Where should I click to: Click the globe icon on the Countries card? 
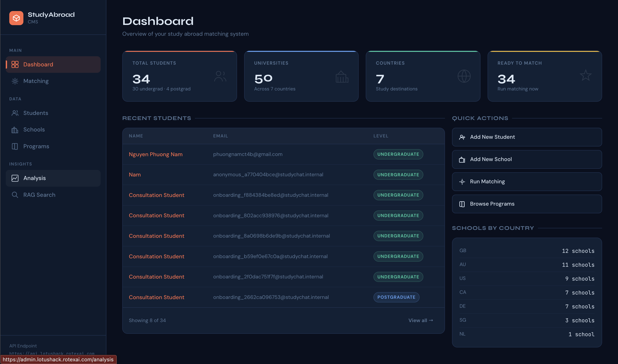click(464, 76)
